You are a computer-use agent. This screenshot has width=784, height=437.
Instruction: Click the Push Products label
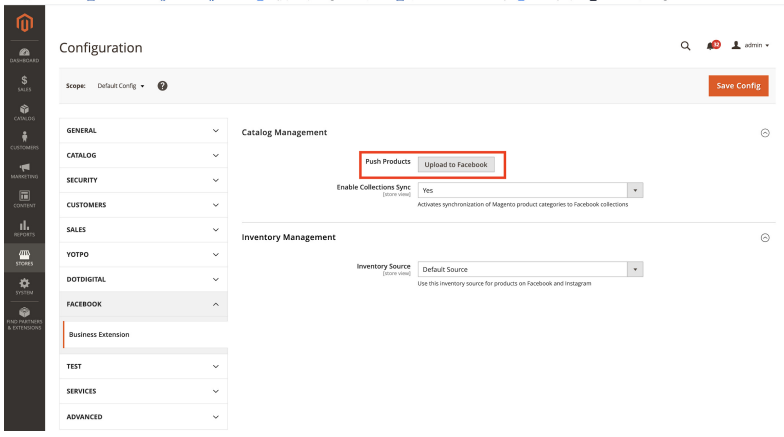388,162
